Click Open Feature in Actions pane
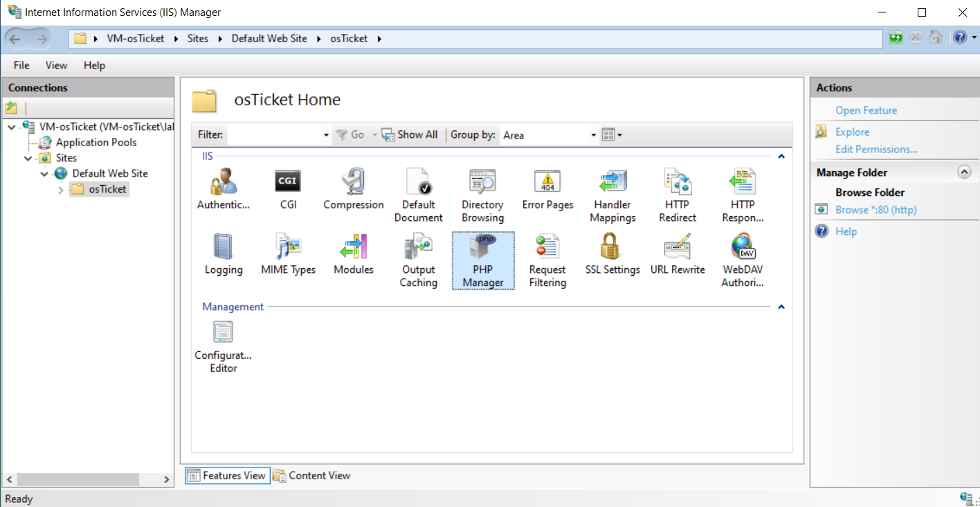The width and height of the screenshot is (980, 507). tap(866, 110)
